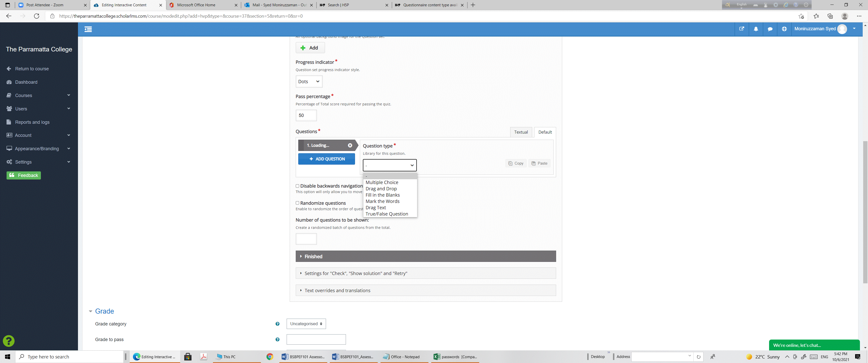Screen dimensions: 868x363
Task: Open the Dashboard sidebar link
Action: [x=26, y=82]
